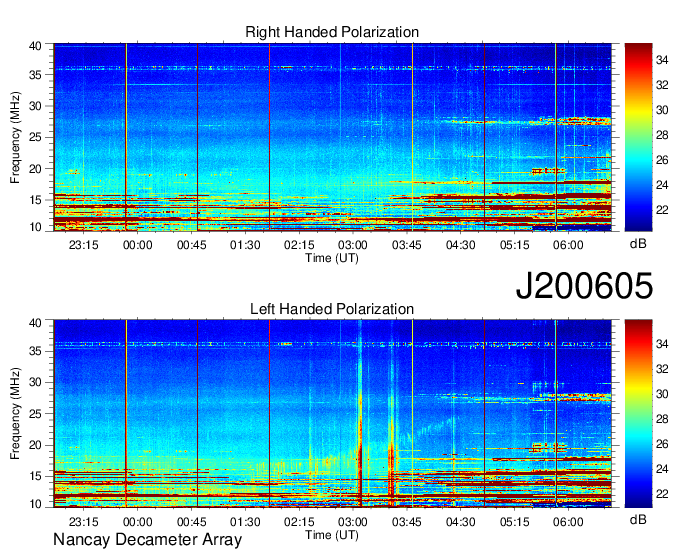Click the 'Left Handed Polarization' plot title
Screen dimensions: 680x552
pyautogui.click(x=332, y=309)
